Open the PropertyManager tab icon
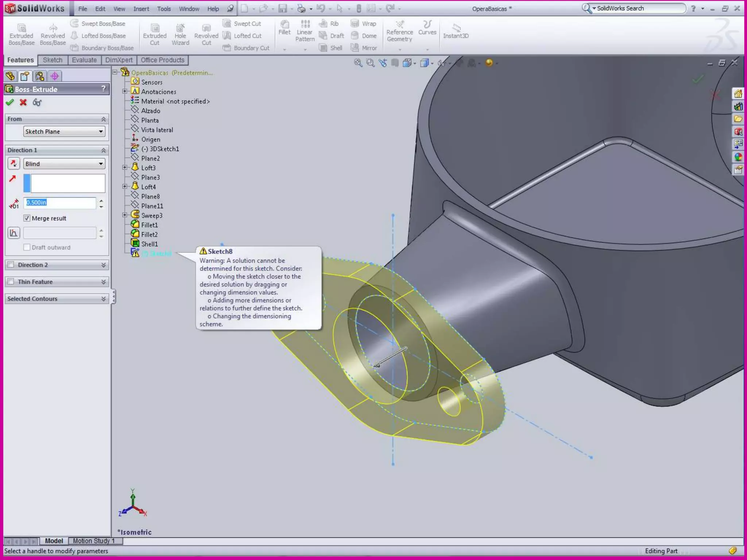The height and width of the screenshot is (560, 747). [25, 76]
